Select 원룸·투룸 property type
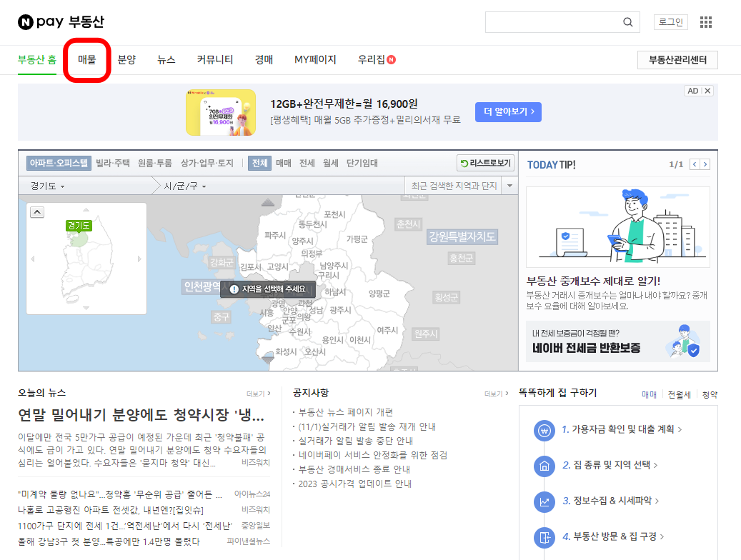Image resolution: width=741 pixels, height=560 pixels. pos(154,163)
